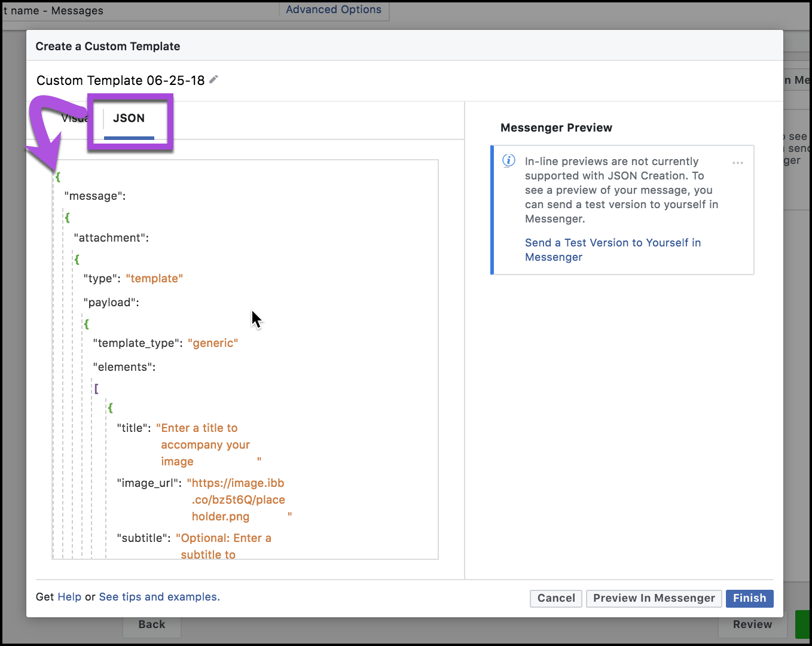
Task: Open the Help link
Action: pos(69,596)
